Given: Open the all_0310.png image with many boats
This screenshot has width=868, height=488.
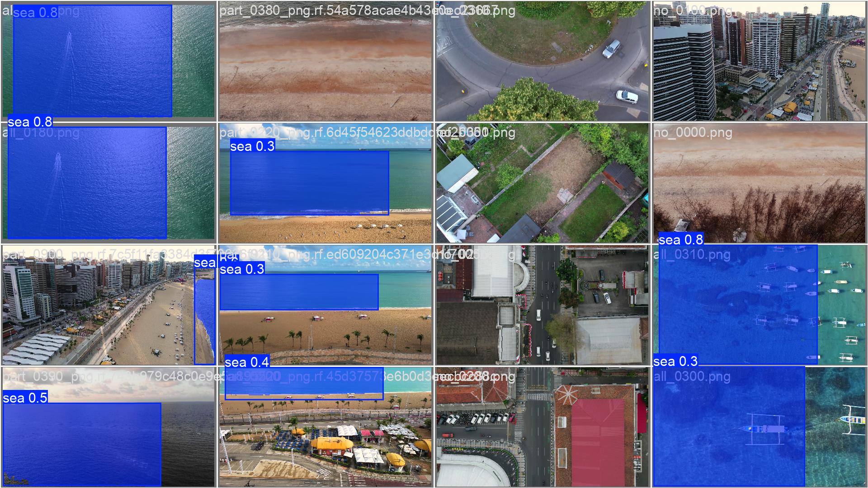Looking at the screenshot, I should (759, 305).
